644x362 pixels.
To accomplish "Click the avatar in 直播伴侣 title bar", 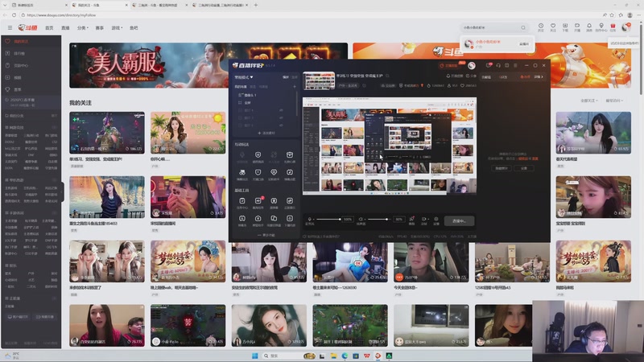I will pos(472,65).
